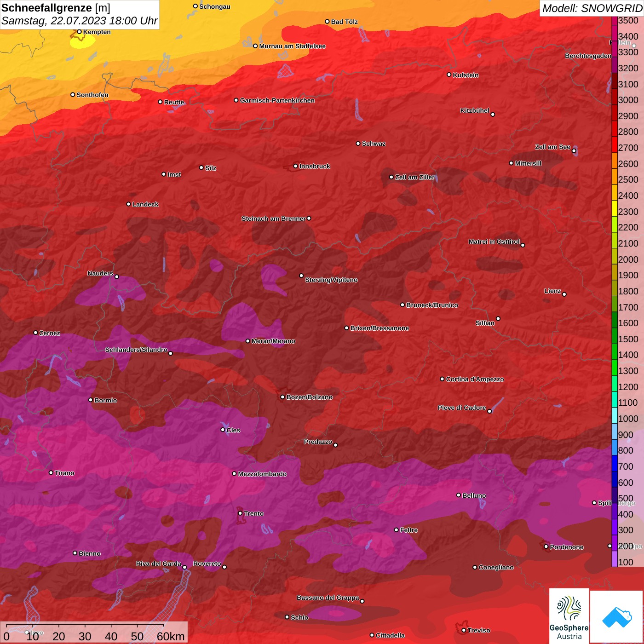Click the date Samstag, 22.07.2023 18:00 Uhr

pyautogui.click(x=79, y=21)
